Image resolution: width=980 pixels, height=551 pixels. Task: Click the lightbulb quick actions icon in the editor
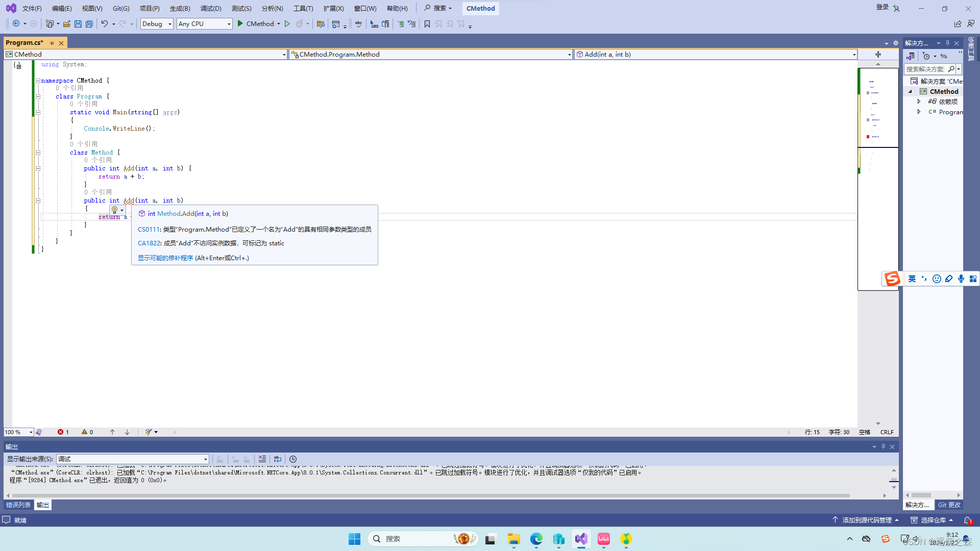(115, 210)
